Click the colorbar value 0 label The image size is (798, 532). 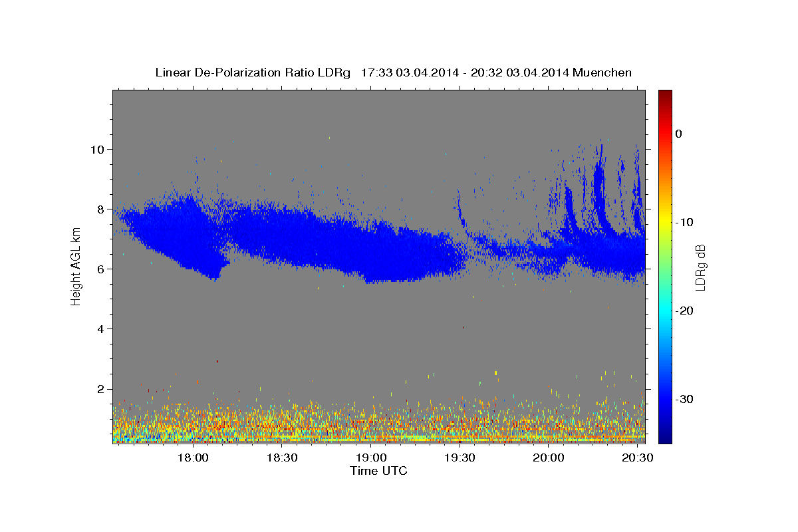(x=679, y=134)
